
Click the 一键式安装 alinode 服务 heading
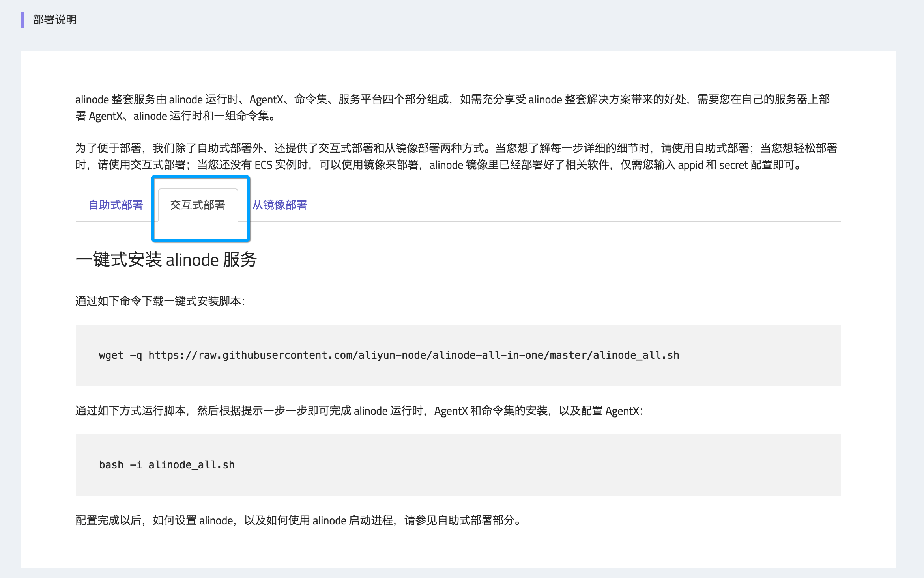(x=166, y=260)
